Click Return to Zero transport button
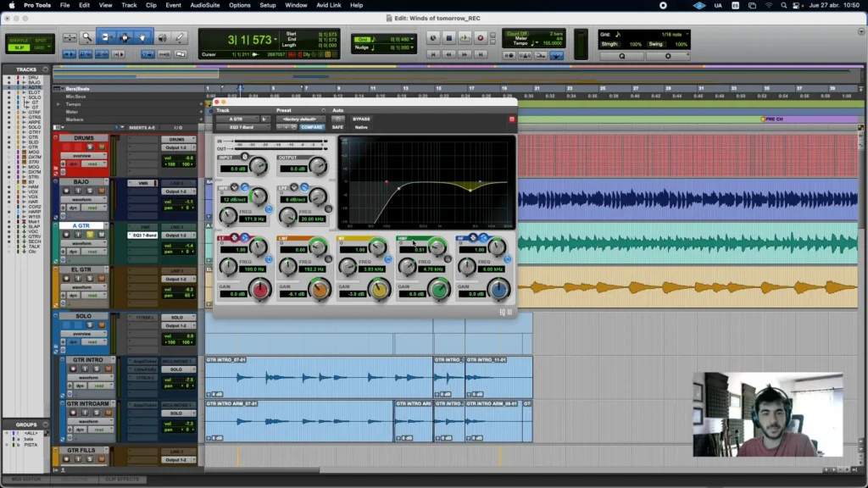 [433, 55]
